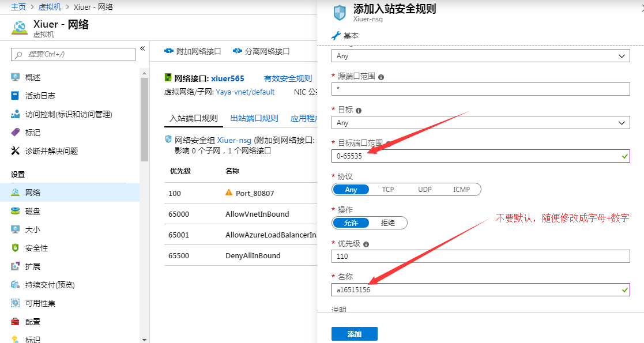Click the Diagnose problems (诊断并解决问题) wrench icon

point(15,151)
